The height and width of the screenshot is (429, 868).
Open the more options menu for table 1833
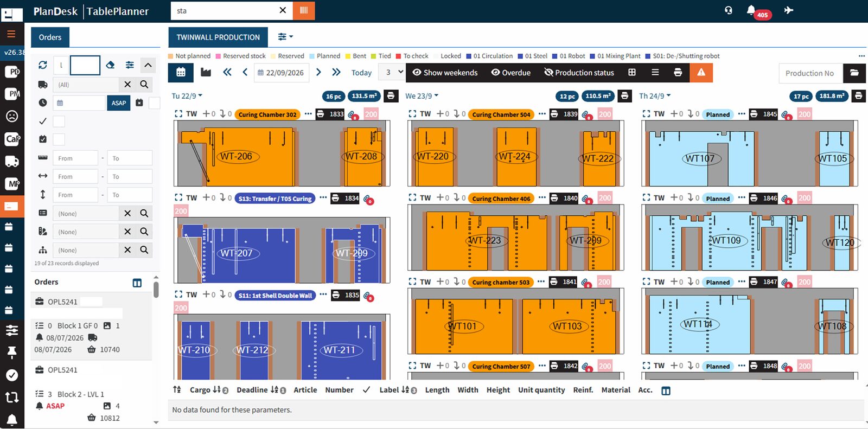pyautogui.click(x=308, y=114)
